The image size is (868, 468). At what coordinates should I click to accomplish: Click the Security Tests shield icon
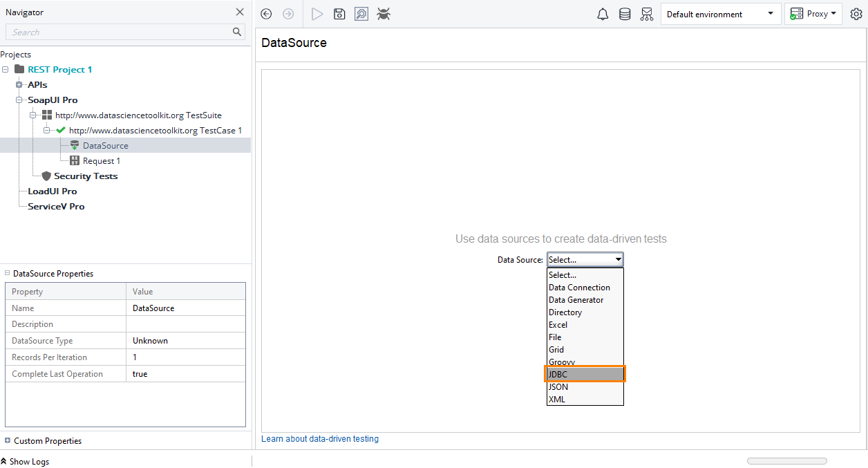pos(46,176)
